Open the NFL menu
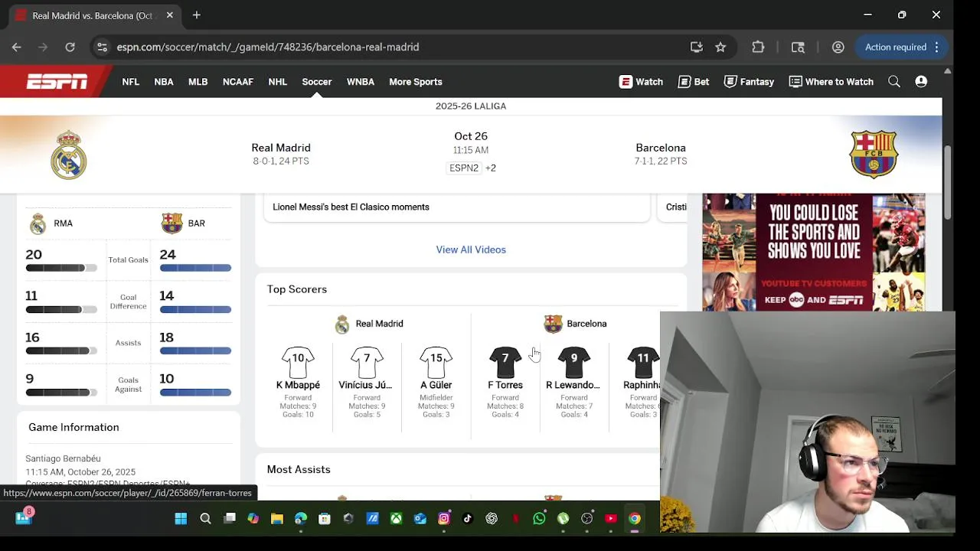The height and width of the screenshot is (551, 980). 131,82
